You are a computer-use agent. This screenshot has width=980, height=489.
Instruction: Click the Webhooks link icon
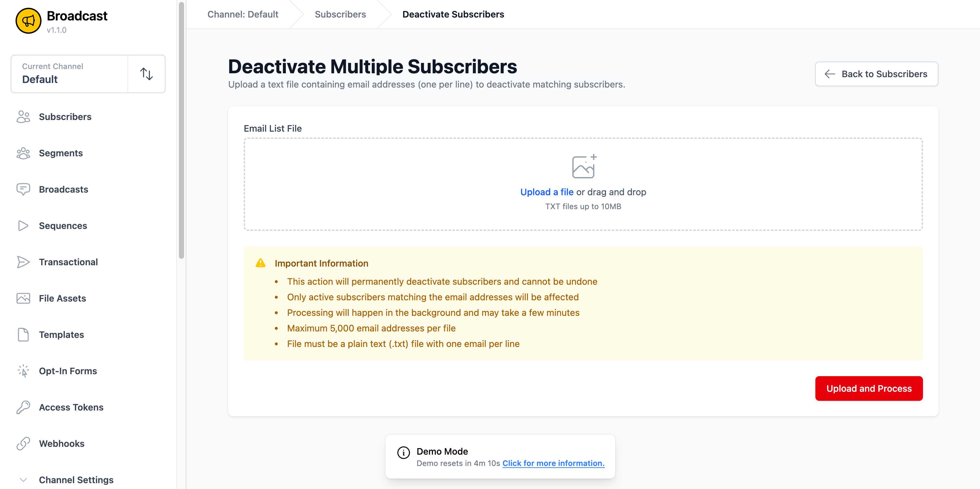click(x=23, y=444)
